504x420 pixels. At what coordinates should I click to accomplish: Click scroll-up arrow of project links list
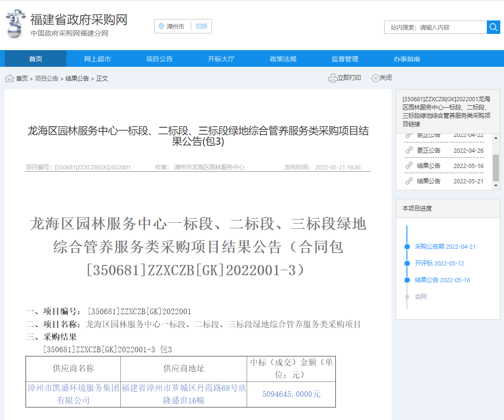pos(496,138)
